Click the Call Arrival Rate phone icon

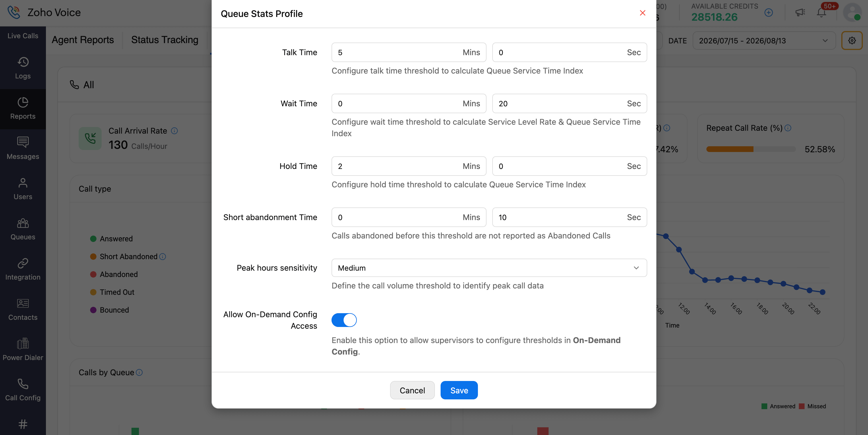click(x=90, y=138)
